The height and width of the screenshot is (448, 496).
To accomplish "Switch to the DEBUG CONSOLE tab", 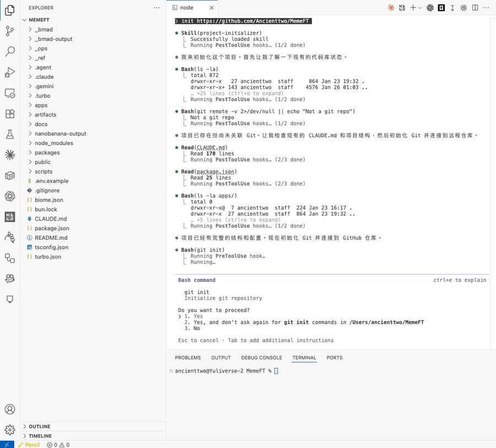I will click(x=261, y=358).
